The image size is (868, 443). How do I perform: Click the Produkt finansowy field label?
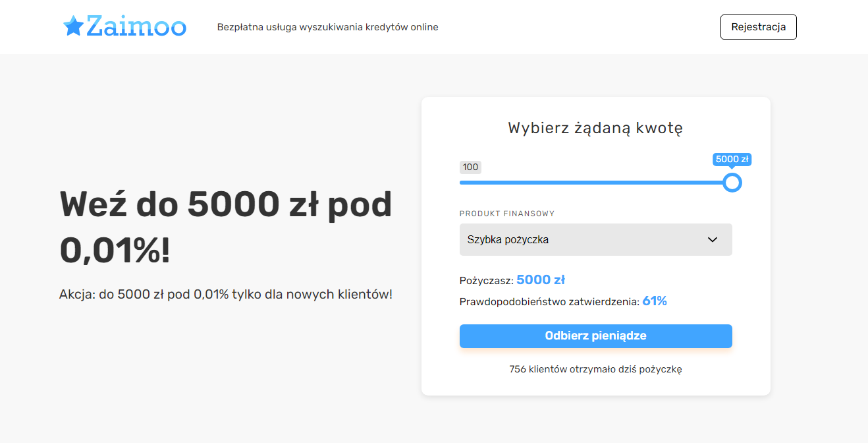click(507, 214)
